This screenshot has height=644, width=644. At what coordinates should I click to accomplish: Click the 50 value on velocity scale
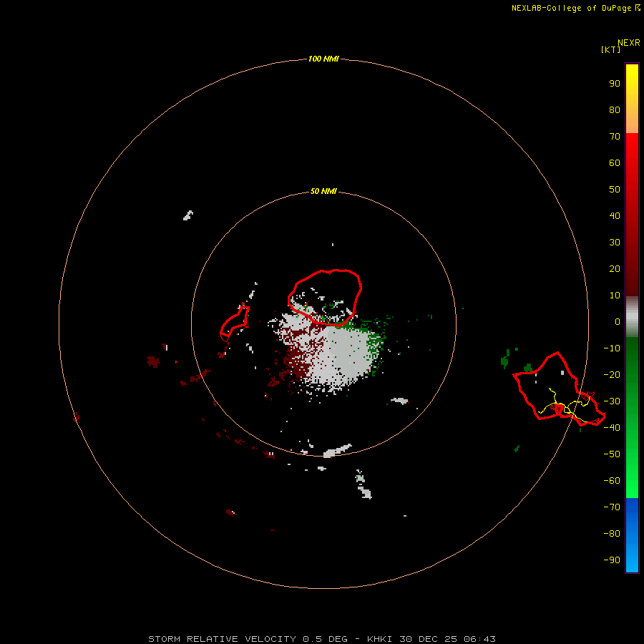coord(615,190)
